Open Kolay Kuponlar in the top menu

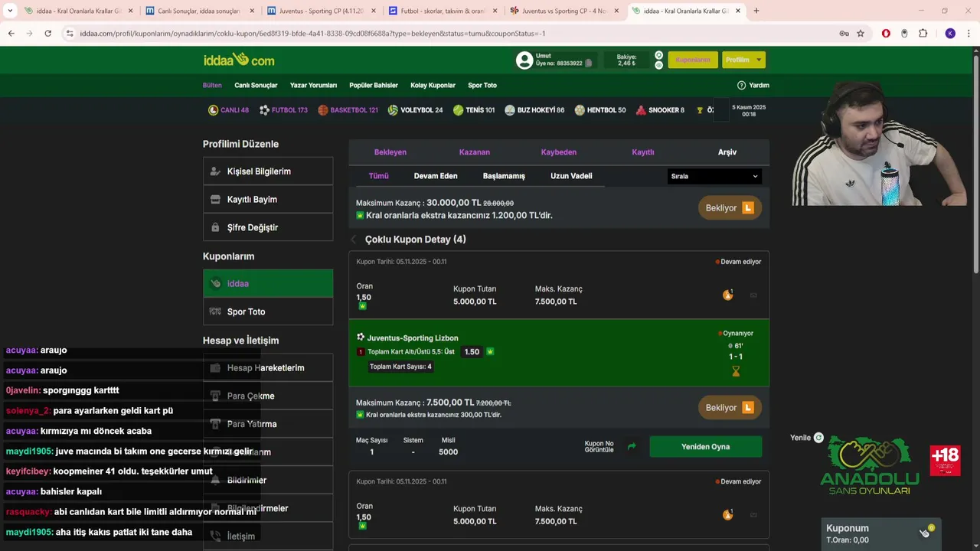tap(433, 85)
